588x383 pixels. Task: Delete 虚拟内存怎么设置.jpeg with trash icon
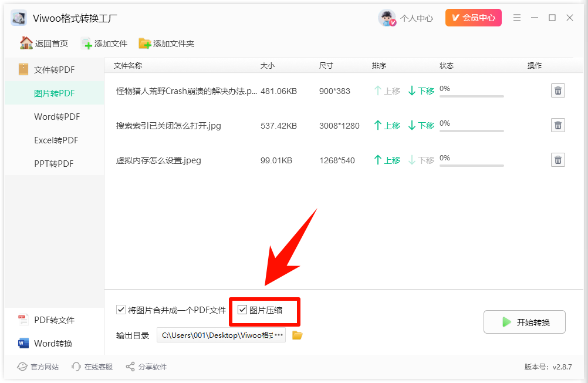coord(558,160)
